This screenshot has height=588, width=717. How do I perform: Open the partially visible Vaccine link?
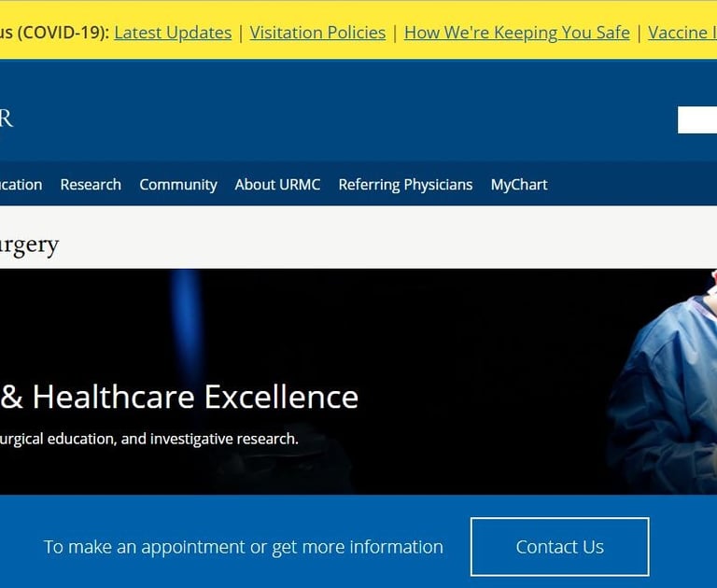pos(682,33)
